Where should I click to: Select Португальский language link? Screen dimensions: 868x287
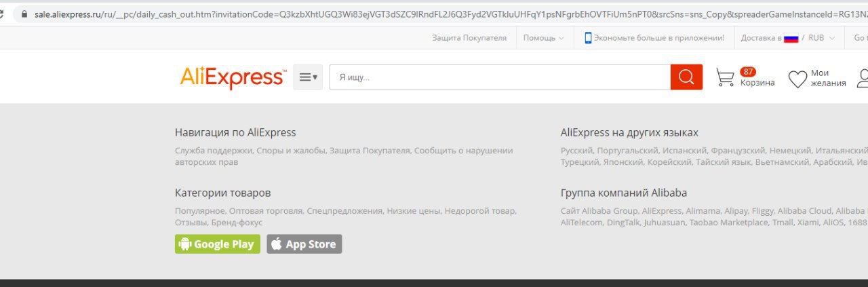(x=627, y=151)
